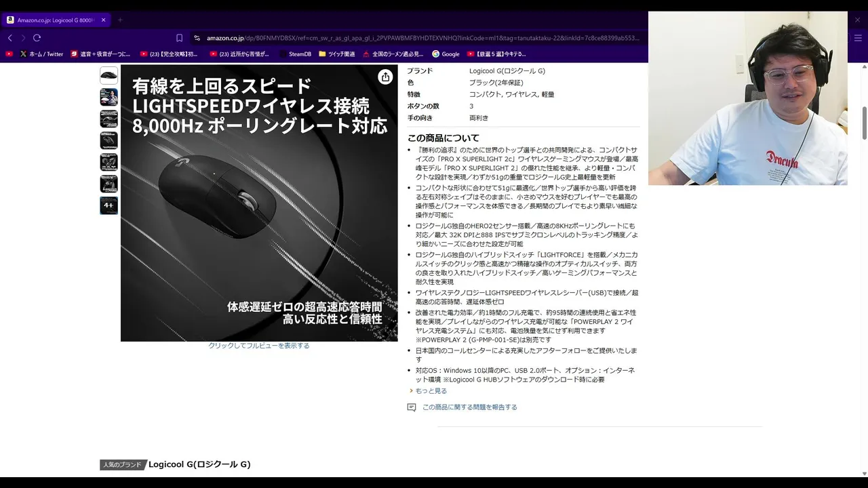Click the scrollbar down arrow
The image size is (868, 488).
tap(864, 473)
